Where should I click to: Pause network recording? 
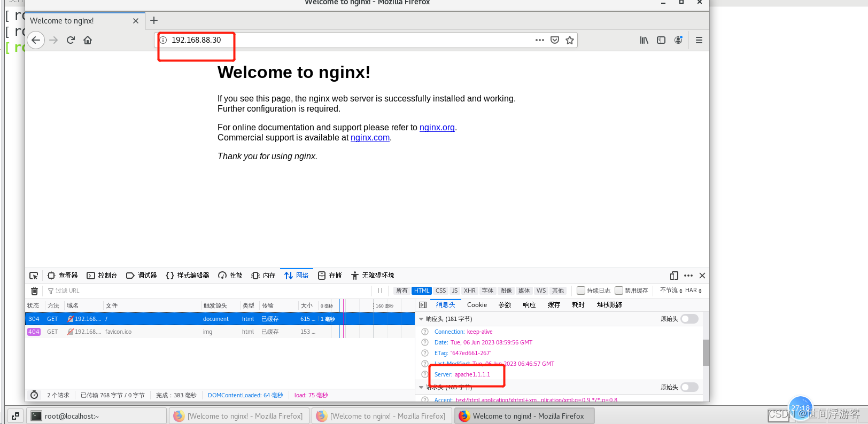(x=380, y=290)
